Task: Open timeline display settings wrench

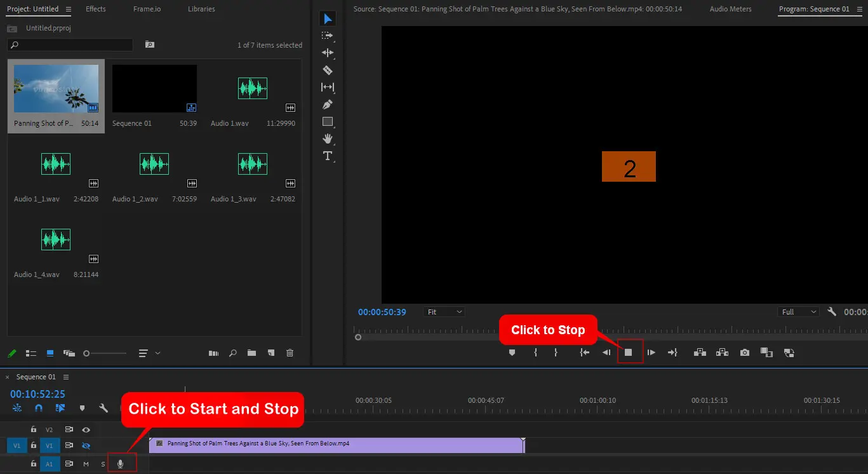Action: (x=103, y=408)
